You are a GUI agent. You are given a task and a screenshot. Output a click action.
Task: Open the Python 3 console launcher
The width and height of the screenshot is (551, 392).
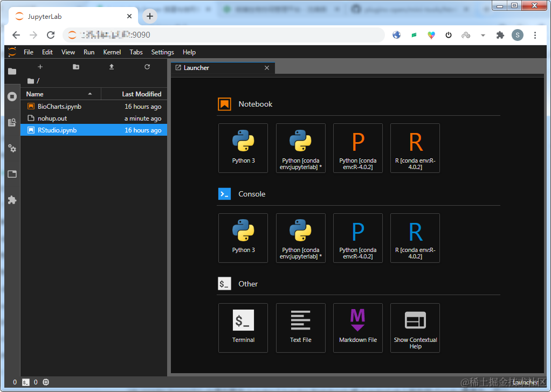243,238
